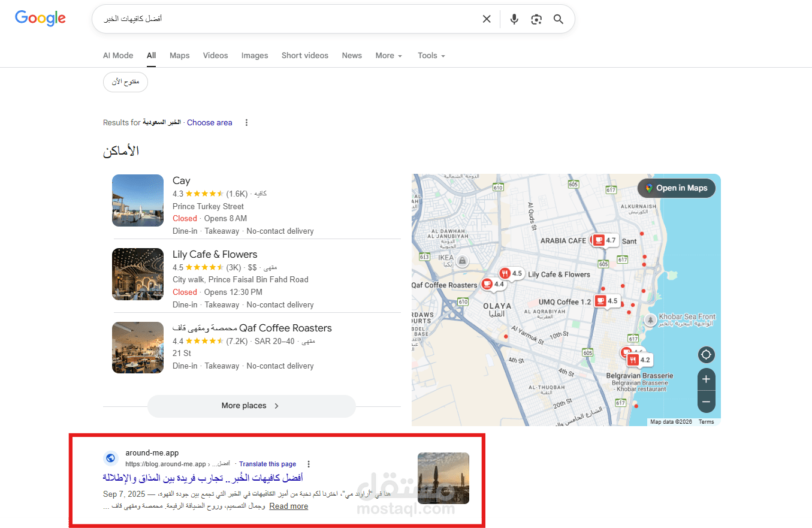Select the All results tab

point(152,55)
